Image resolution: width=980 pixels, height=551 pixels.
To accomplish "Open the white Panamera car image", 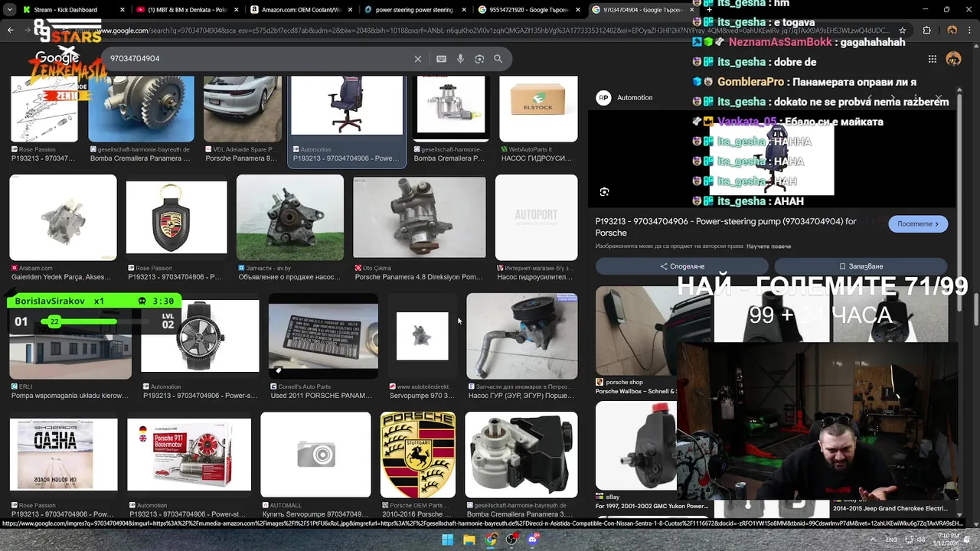I will [243, 109].
